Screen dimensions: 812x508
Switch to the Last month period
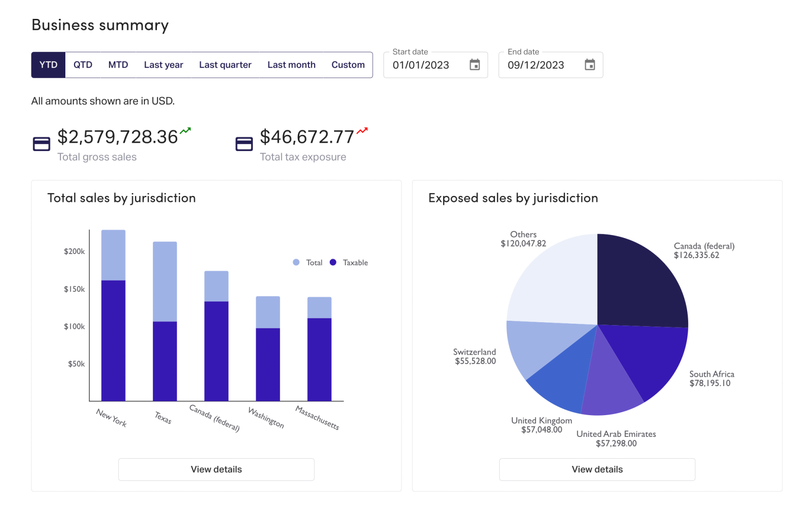tap(291, 65)
